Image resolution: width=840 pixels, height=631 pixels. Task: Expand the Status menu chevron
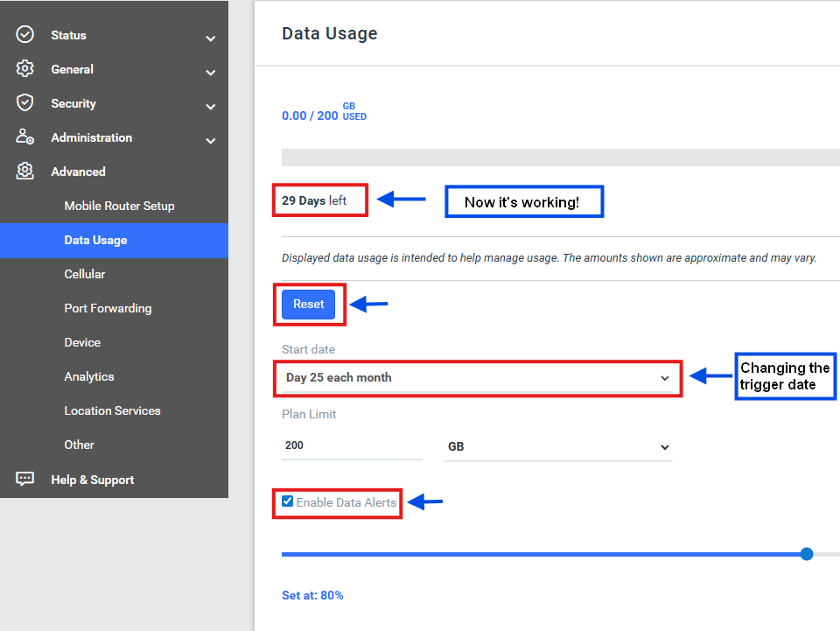[210, 39]
